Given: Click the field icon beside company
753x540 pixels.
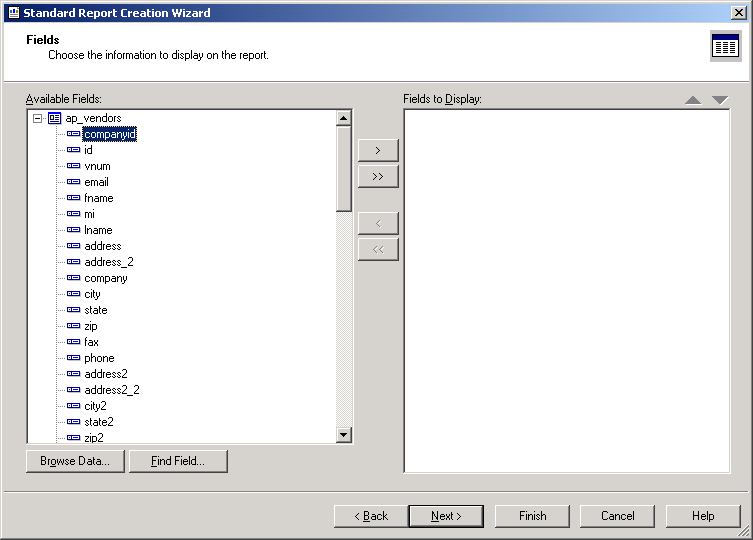Looking at the screenshot, I should [73, 278].
